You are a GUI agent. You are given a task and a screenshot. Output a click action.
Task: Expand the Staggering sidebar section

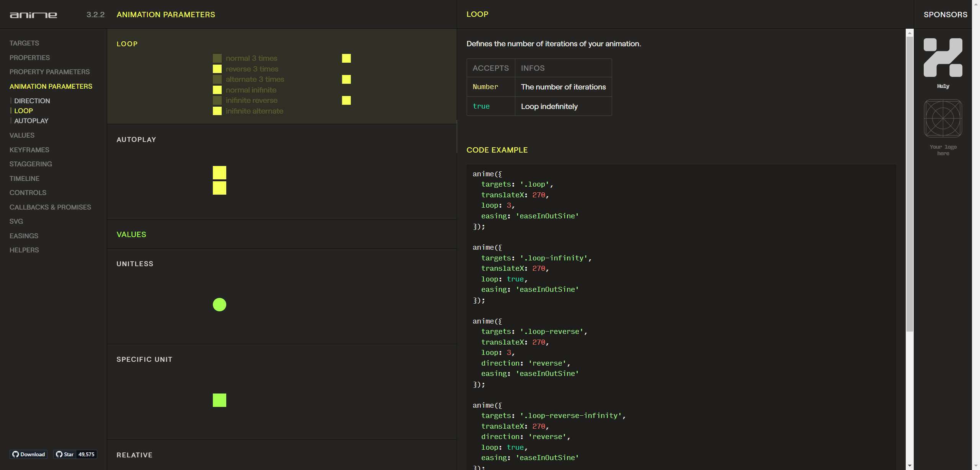pyautogui.click(x=31, y=164)
